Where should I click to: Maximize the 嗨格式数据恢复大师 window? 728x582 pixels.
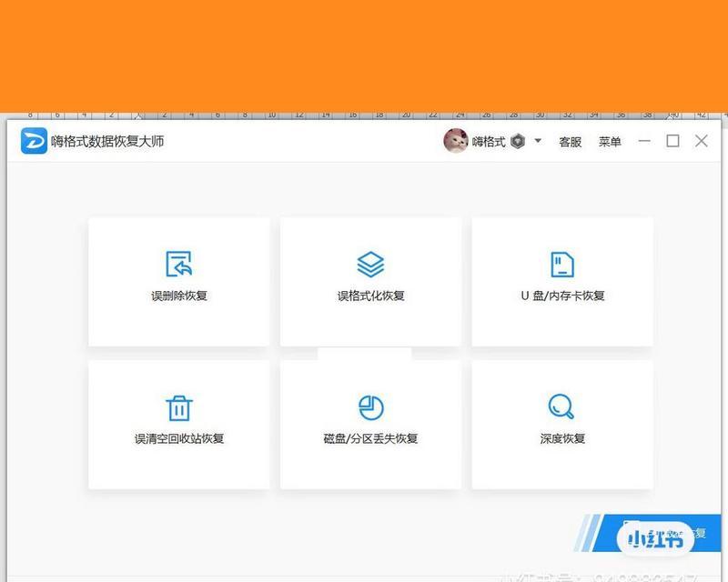pos(672,141)
